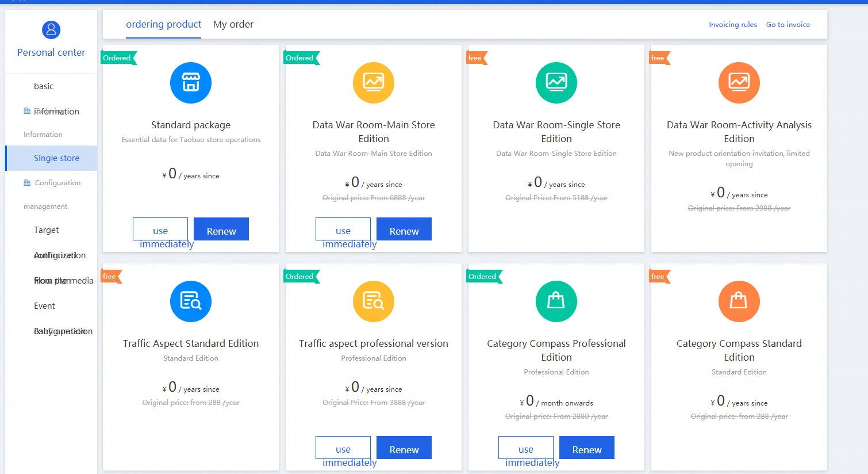The height and width of the screenshot is (474, 868).
Task: Click 'Original price: From 2988 /year' text
Action: [739, 208]
